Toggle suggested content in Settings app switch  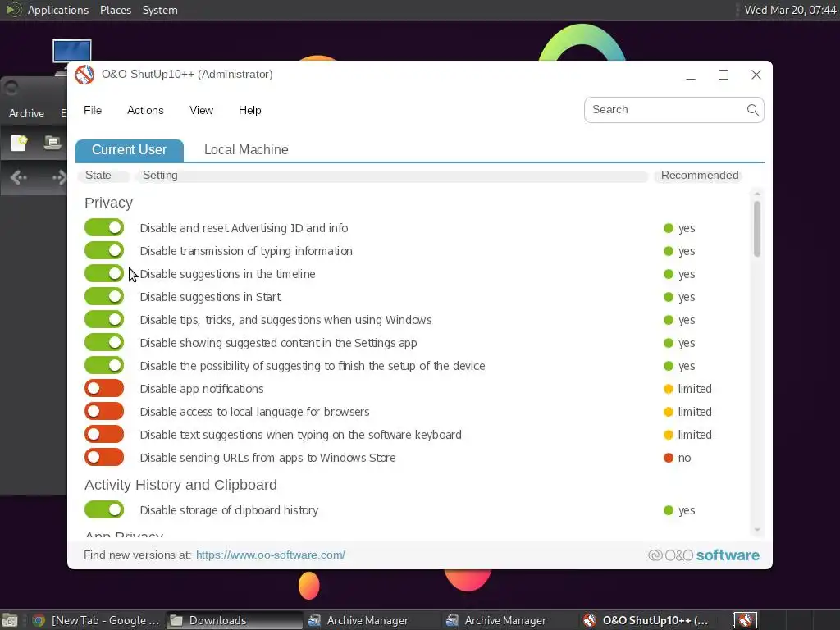coord(104,343)
